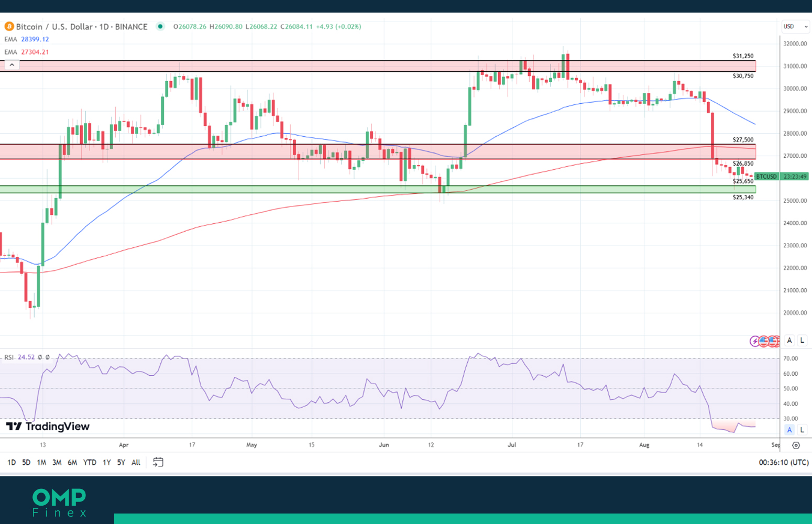Click the change value +4.93 (+0.02%)

click(338, 27)
